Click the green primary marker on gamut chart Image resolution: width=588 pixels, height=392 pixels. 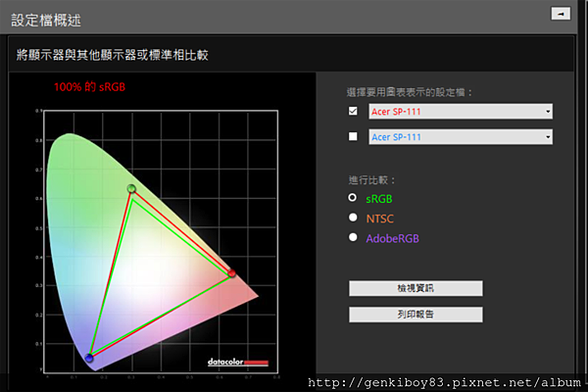click(131, 188)
